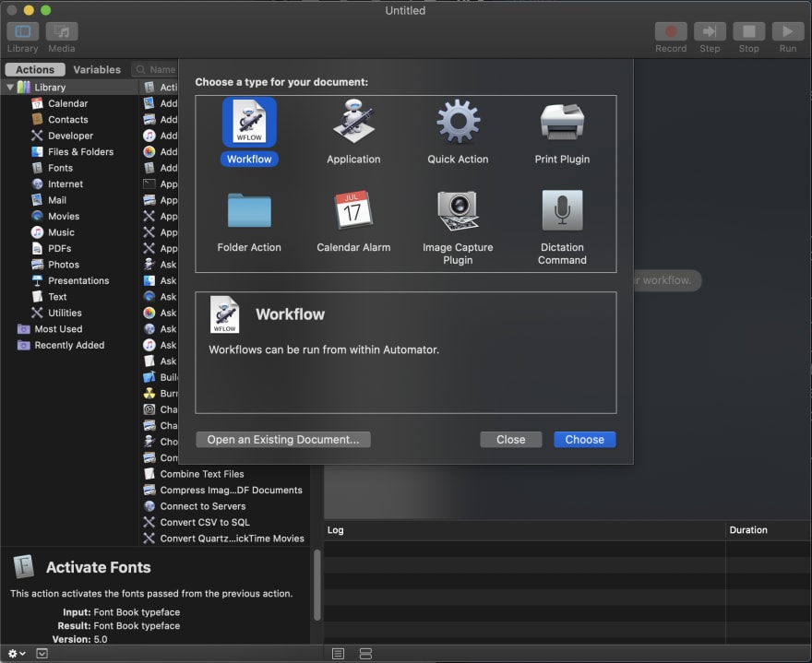Click the Log column header
The height and width of the screenshot is (663, 812).
(x=524, y=530)
